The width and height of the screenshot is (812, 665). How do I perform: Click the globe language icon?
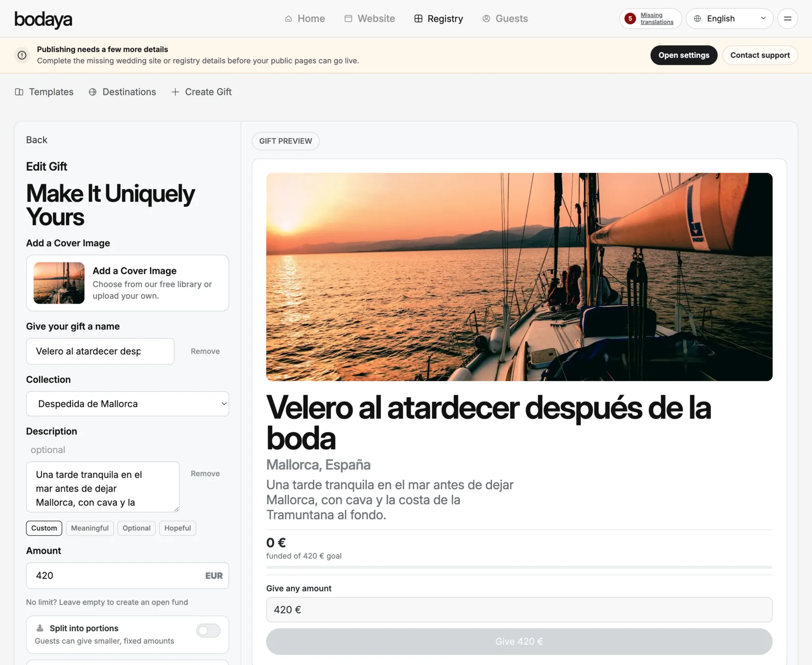697,19
